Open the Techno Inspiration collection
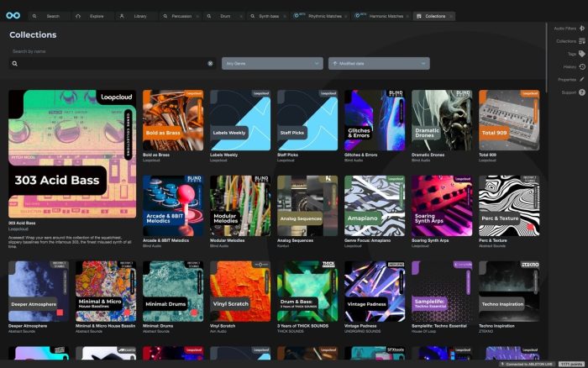Screen dimensions: 588x368 point(509,292)
